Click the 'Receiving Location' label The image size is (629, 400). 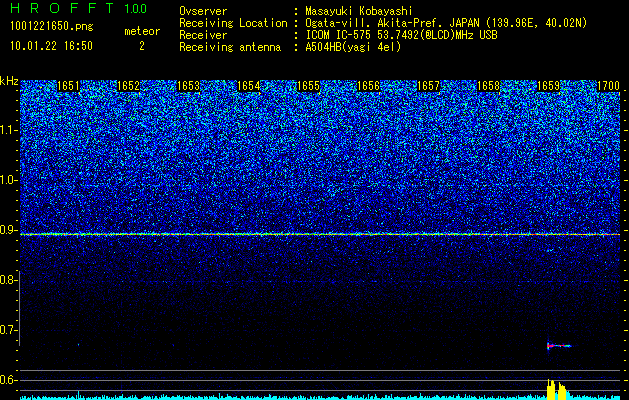pyautogui.click(x=233, y=23)
